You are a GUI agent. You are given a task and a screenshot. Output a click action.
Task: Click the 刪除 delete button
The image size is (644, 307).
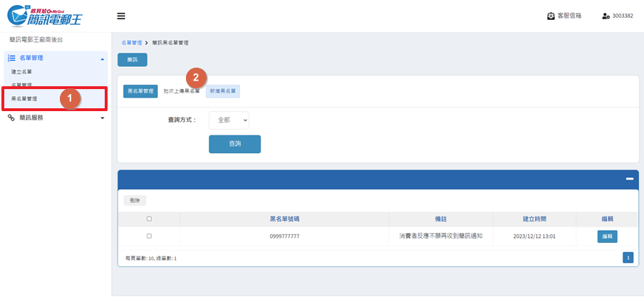point(135,200)
